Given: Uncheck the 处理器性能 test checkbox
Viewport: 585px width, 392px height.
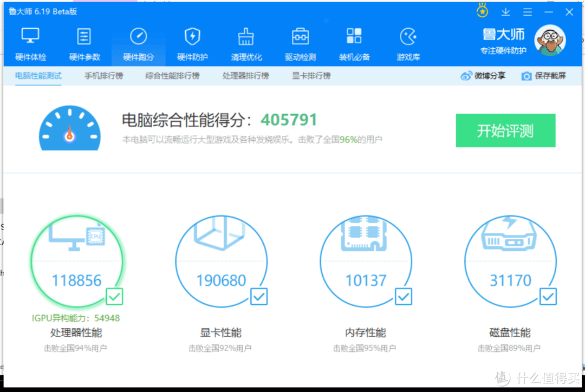Looking at the screenshot, I should click(x=114, y=297).
